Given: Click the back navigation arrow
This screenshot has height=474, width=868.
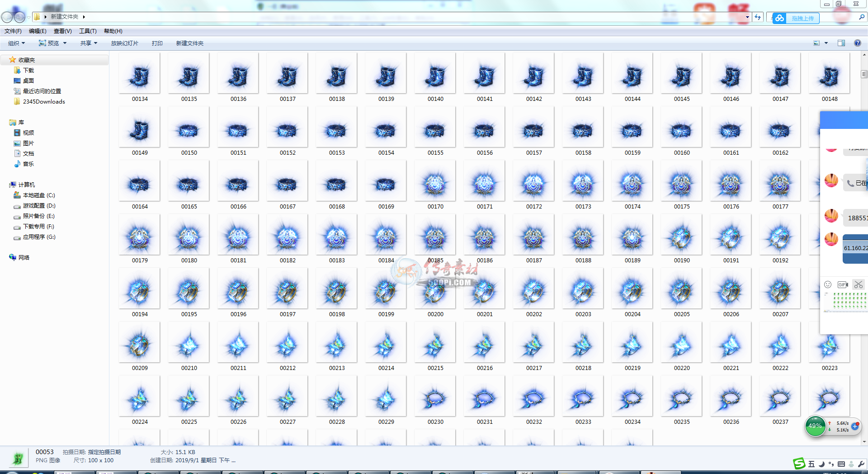Looking at the screenshot, I should [7, 17].
